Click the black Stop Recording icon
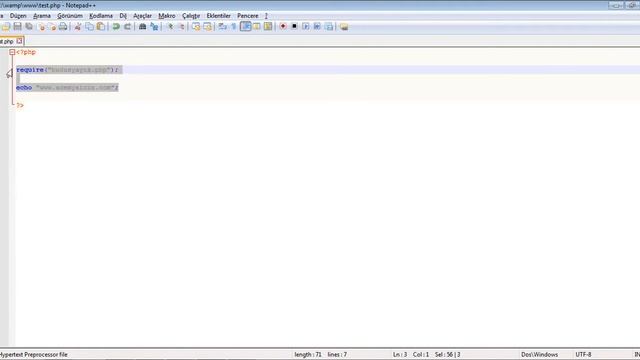 point(294,27)
